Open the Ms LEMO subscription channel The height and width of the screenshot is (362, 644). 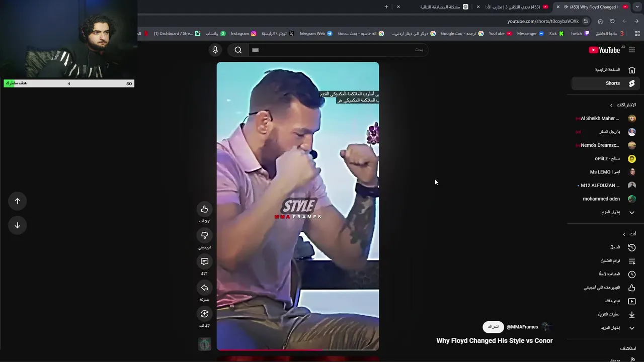[606, 172]
